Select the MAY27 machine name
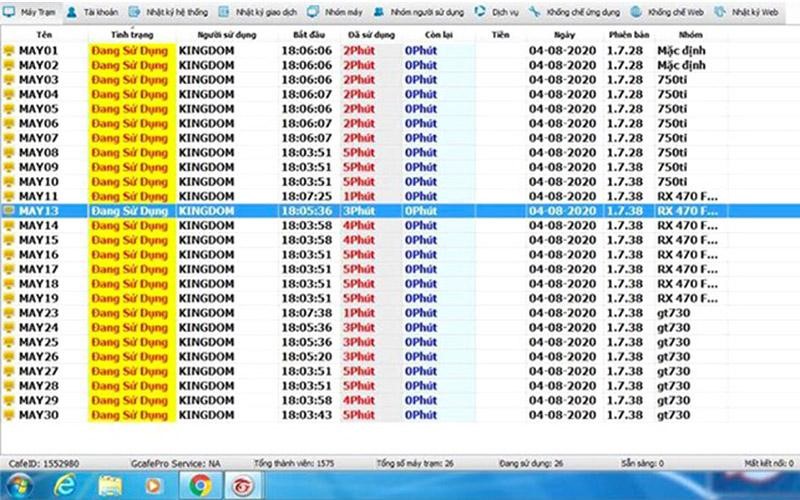The height and width of the screenshot is (500, 800). click(39, 371)
